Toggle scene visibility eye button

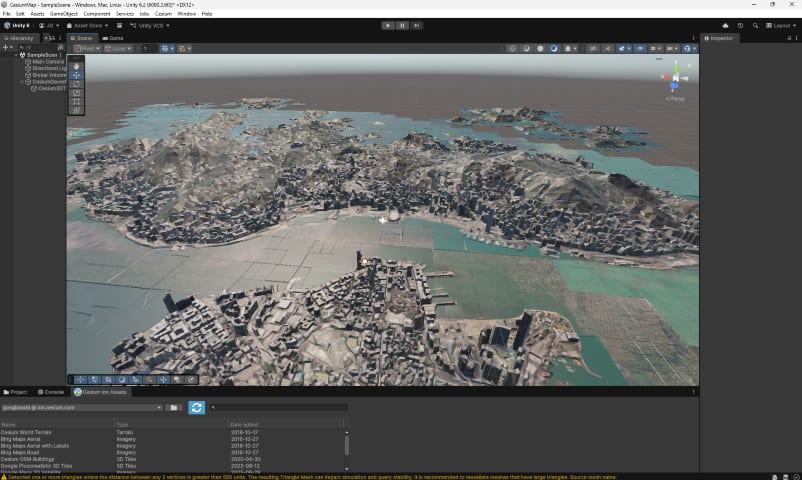[640, 49]
